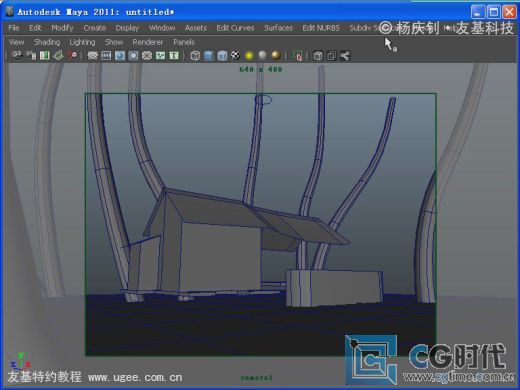The image size is (520, 390).
Task: Open the Create menu
Action: (x=95, y=28)
